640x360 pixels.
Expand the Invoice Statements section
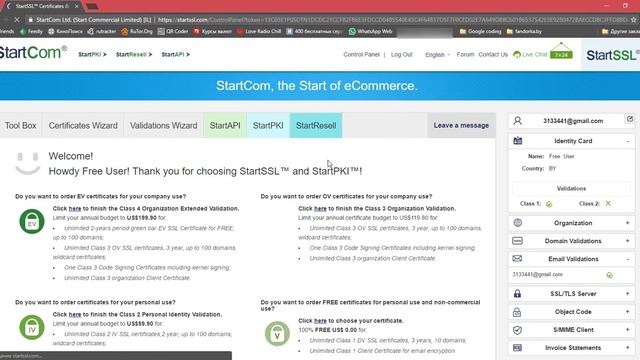click(627, 347)
